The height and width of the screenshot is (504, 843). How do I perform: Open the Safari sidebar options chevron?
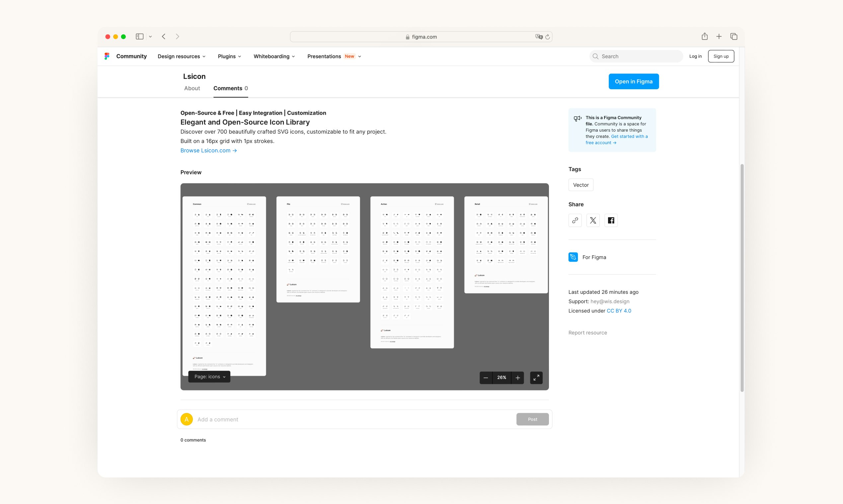coord(150,37)
